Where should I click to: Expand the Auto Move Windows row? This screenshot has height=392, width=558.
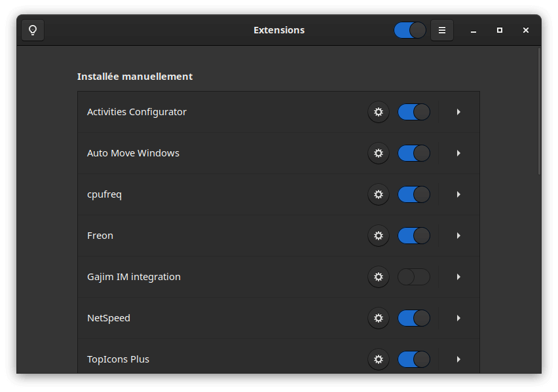pos(458,153)
